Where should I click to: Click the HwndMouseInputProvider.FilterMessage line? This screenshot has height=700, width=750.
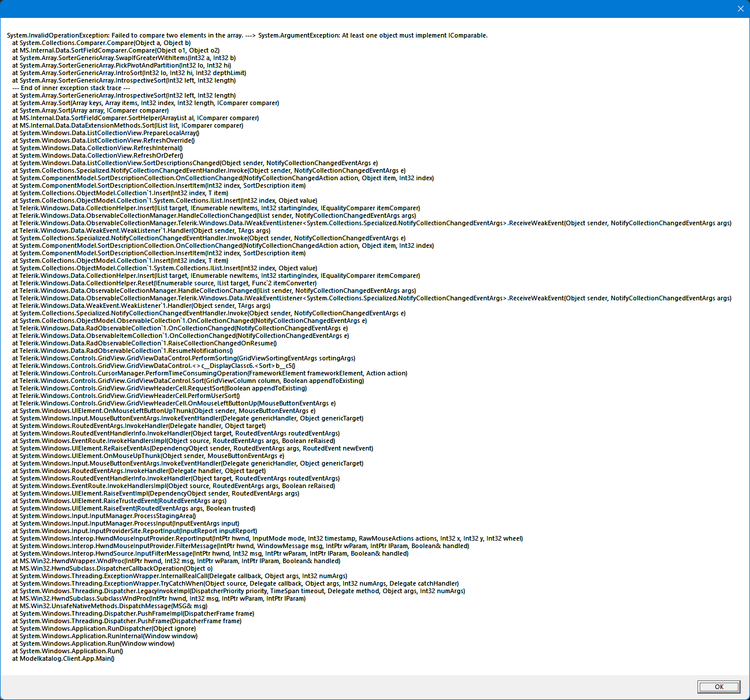pyautogui.click(x=241, y=546)
